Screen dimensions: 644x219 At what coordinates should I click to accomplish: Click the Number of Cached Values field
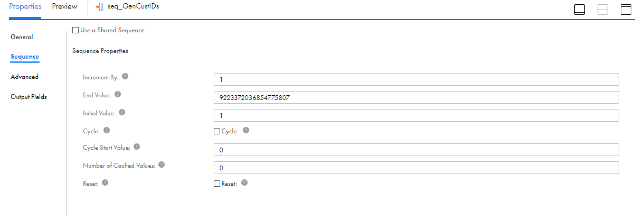pos(416,168)
